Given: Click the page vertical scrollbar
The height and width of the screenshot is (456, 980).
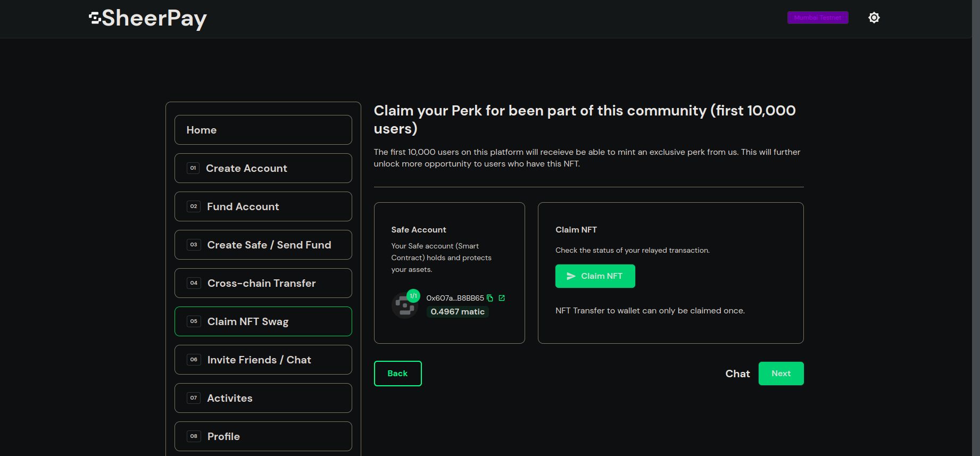Looking at the screenshot, I should point(976,228).
